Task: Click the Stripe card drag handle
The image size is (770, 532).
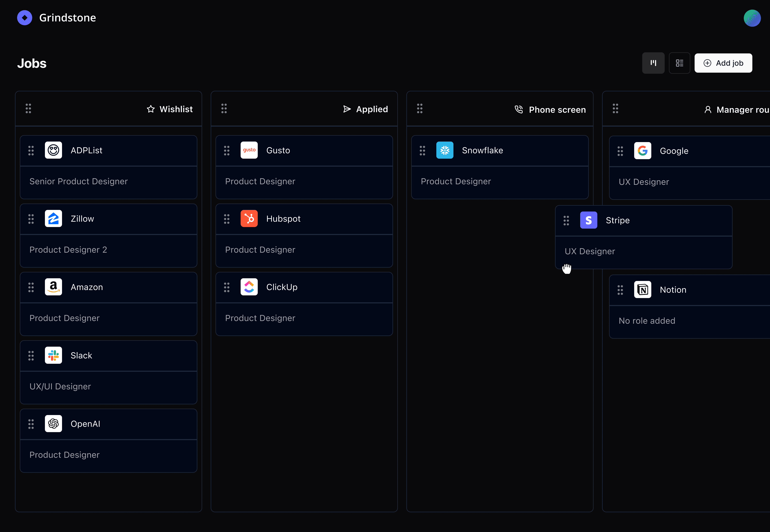Action: pos(566,220)
